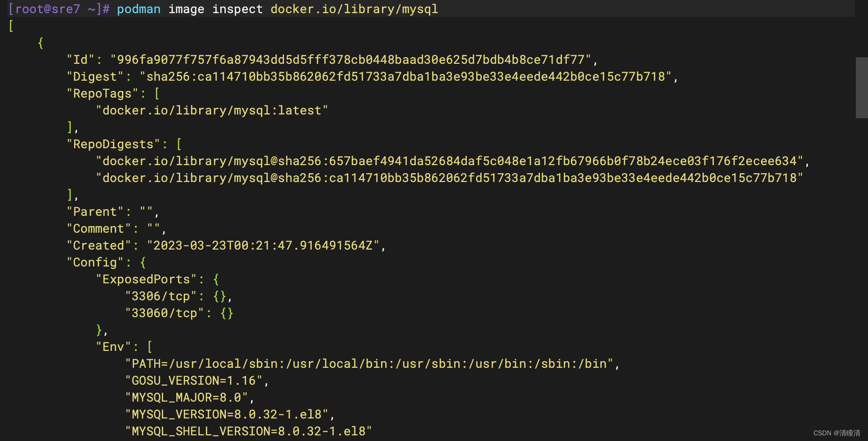Click the "podman" command word

[x=139, y=9]
